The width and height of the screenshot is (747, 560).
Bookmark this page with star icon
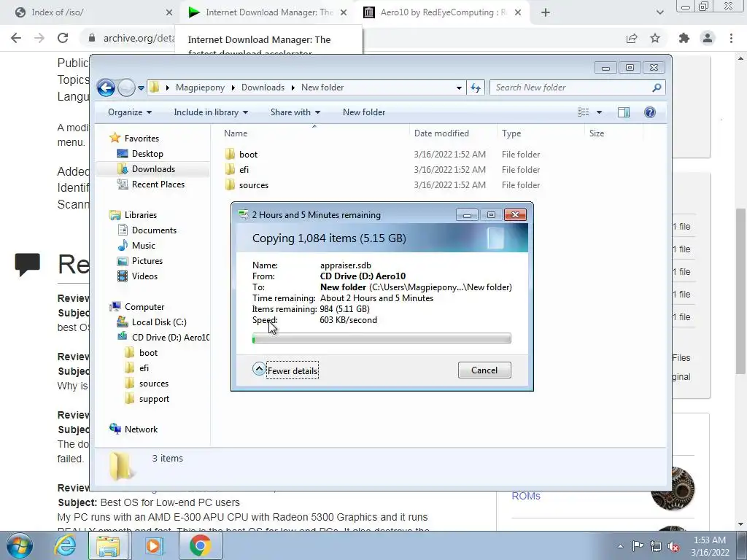655,39
